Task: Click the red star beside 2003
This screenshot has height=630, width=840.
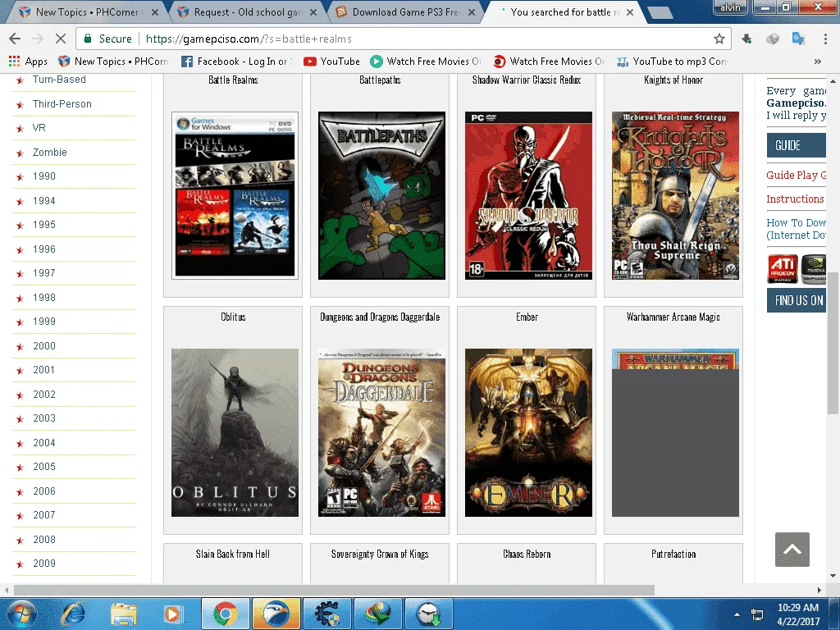Action: tap(21, 419)
